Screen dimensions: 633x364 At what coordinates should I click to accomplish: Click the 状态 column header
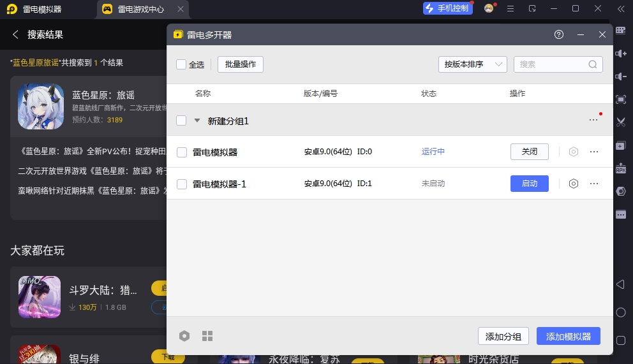coord(429,94)
